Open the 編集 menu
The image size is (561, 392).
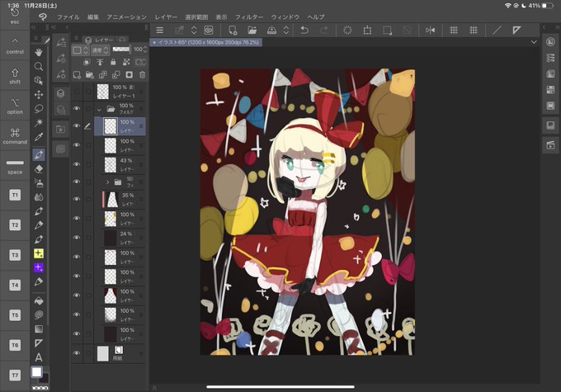(93, 17)
